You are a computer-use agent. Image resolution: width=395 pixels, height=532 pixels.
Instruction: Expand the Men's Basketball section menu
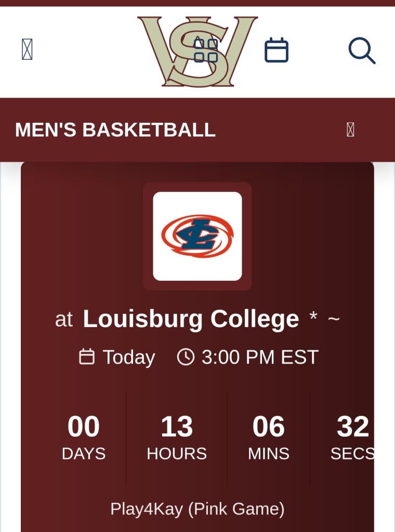[x=350, y=130]
